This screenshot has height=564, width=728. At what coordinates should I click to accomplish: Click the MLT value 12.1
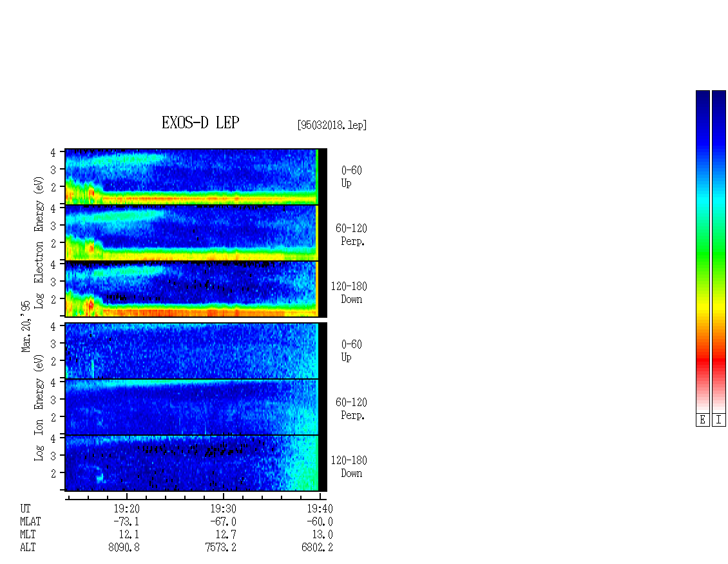point(129,534)
